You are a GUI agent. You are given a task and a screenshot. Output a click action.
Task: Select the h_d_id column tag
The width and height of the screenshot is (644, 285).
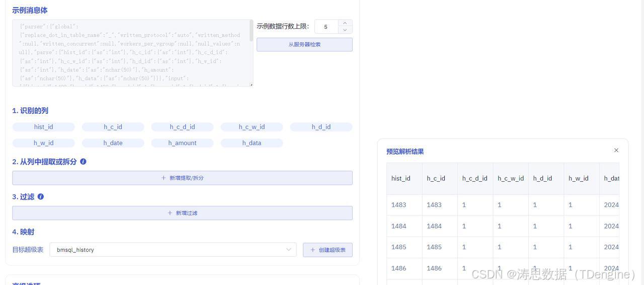click(321, 127)
